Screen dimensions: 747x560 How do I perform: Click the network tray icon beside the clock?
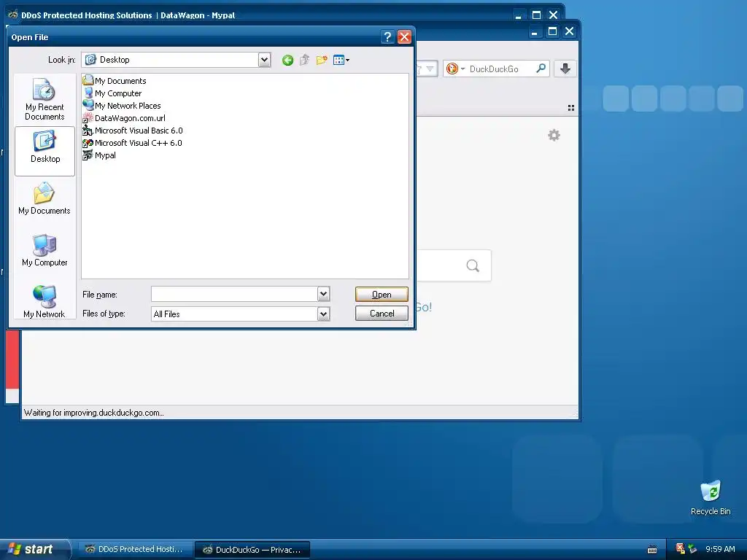[x=692, y=549]
